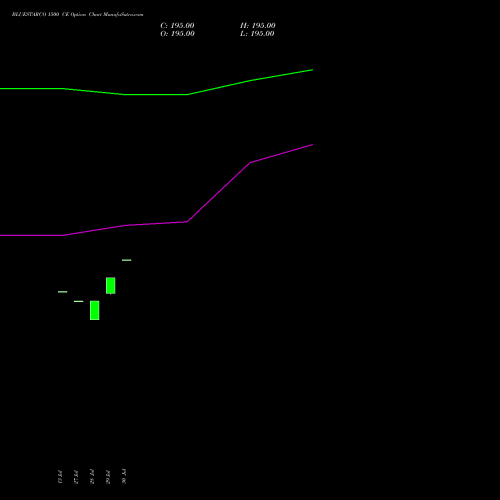This screenshot has width=500, height=500.
Task: Click the 29 Jul date axis label
Action: [108, 477]
